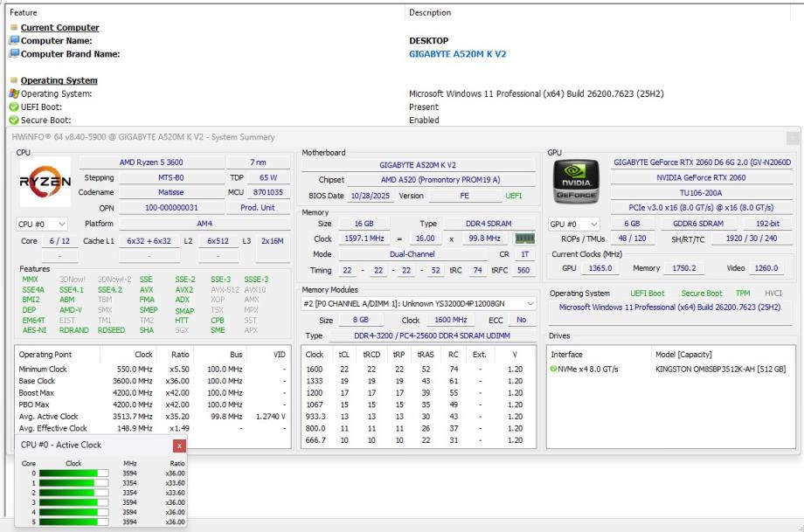
Task: Click the 16 GB memory size field
Action: 364,224
